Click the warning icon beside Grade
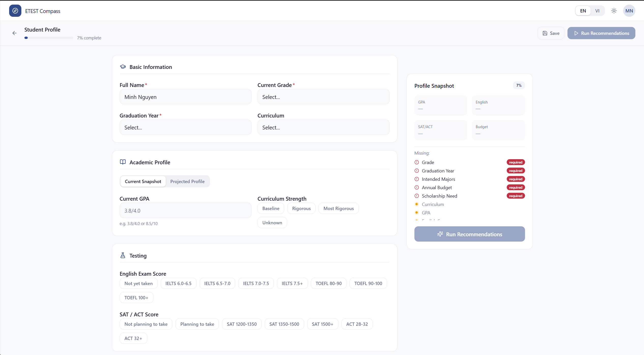The image size is (644, 355). point(417,162)
